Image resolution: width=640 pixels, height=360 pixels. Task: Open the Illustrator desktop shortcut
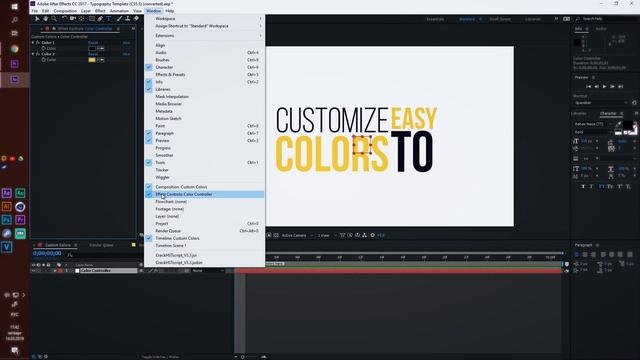(7, 207)
